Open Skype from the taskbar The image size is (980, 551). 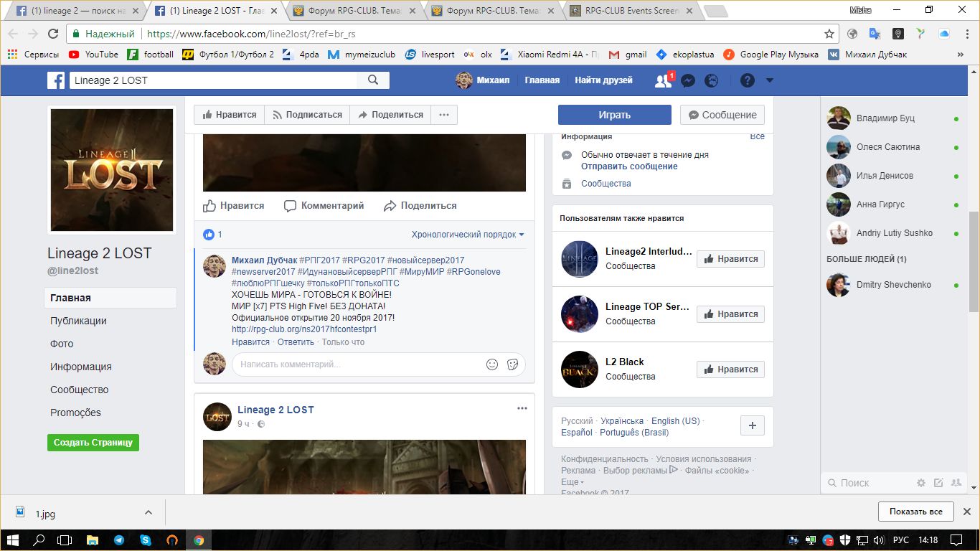(146, 540)
